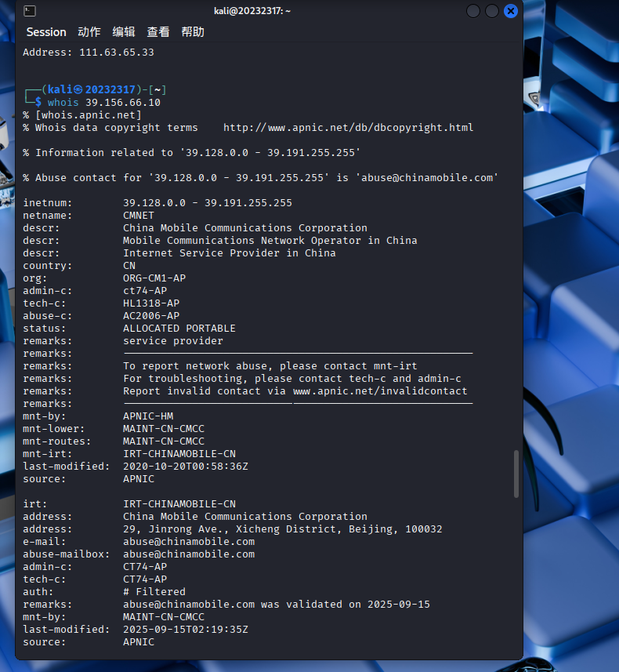The height and width of the screenshot is (672, 619).
Task: Click the tech-c value 'HL1318-AP'
Action: pyautogui.click(x=151, y=303)
